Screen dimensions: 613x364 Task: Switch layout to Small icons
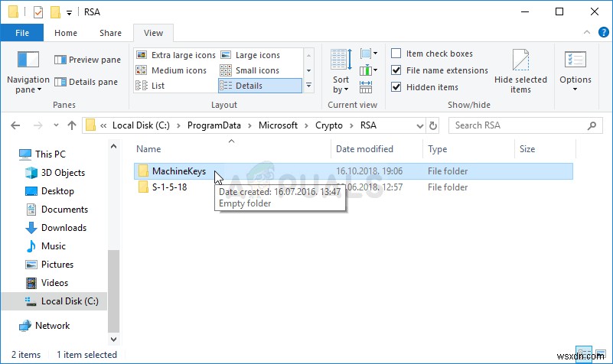pyautogui.click(x=249, y=70)
